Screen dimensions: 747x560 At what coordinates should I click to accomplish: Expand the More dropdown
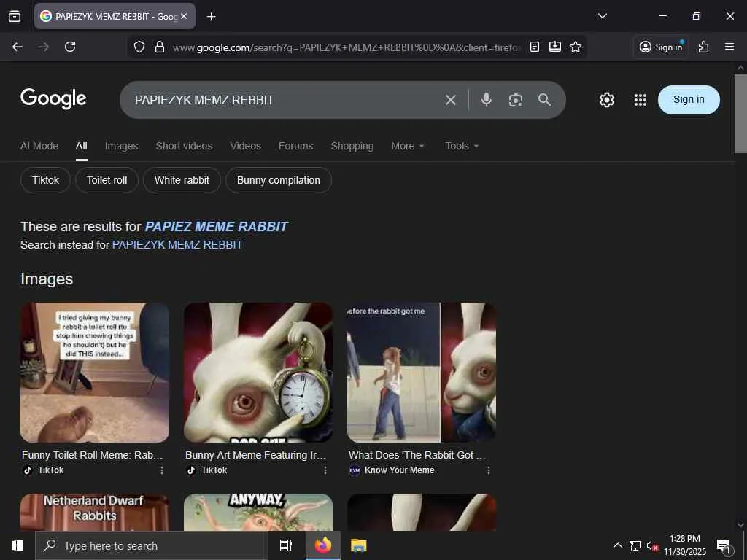[x=407, y=146]
